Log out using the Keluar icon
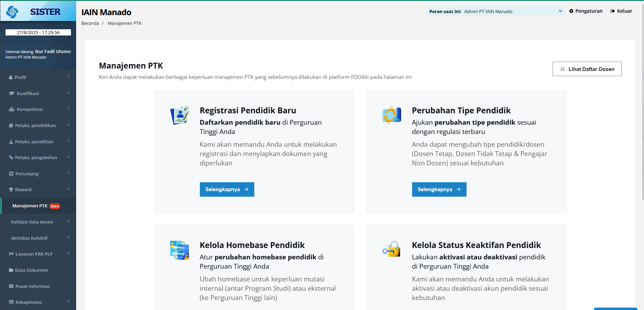644x310 pixels. (613, 11)
